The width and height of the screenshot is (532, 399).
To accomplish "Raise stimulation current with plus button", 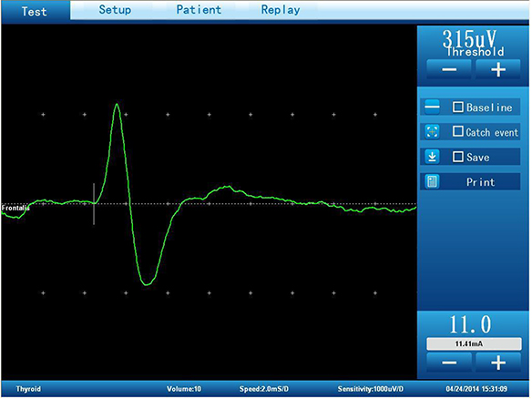I will 498,363.
